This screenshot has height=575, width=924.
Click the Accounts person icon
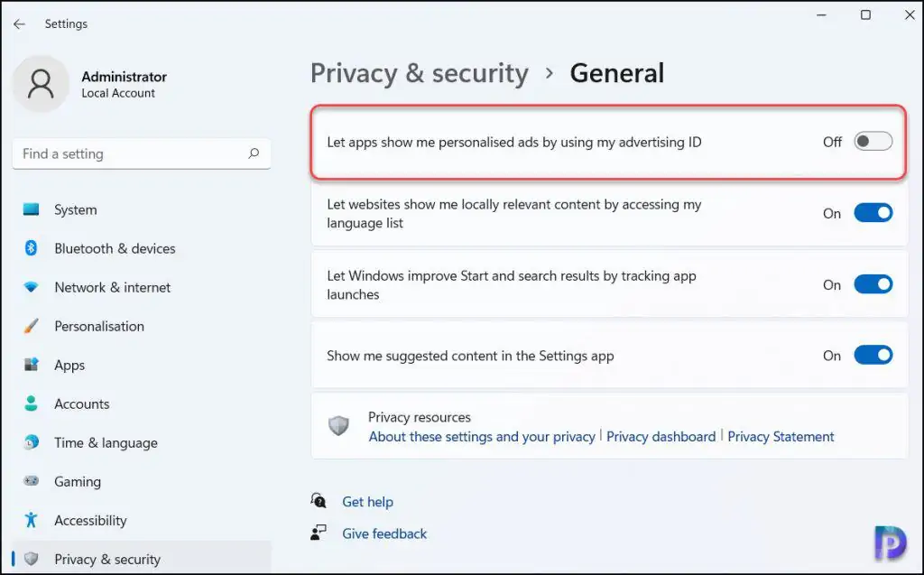(x=32, y=403)
